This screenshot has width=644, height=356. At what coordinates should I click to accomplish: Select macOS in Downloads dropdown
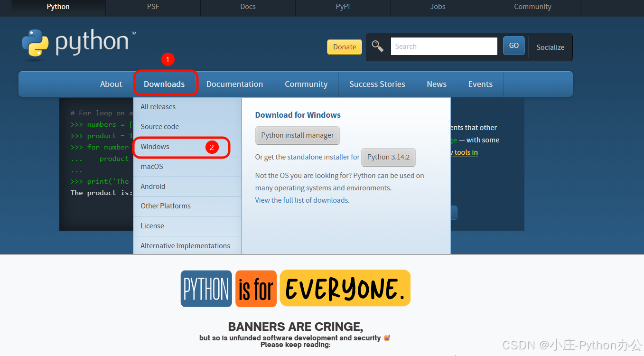coord(187,167)
